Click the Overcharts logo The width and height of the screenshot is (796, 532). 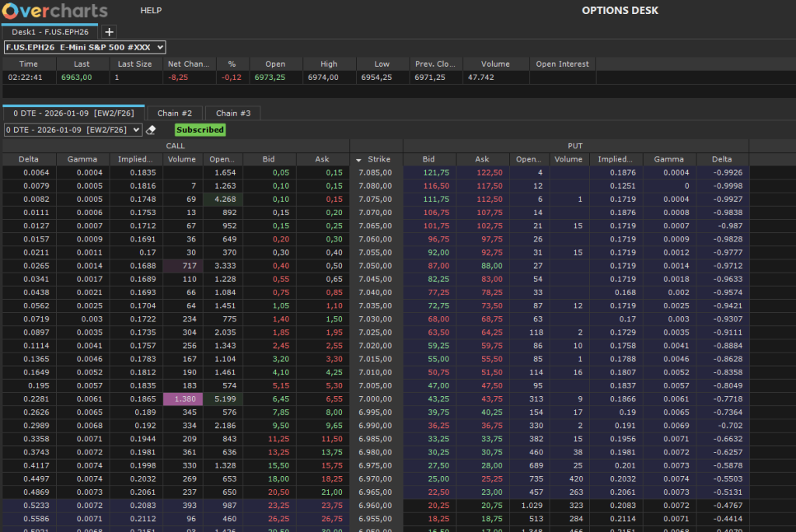[x=54, y=11]
